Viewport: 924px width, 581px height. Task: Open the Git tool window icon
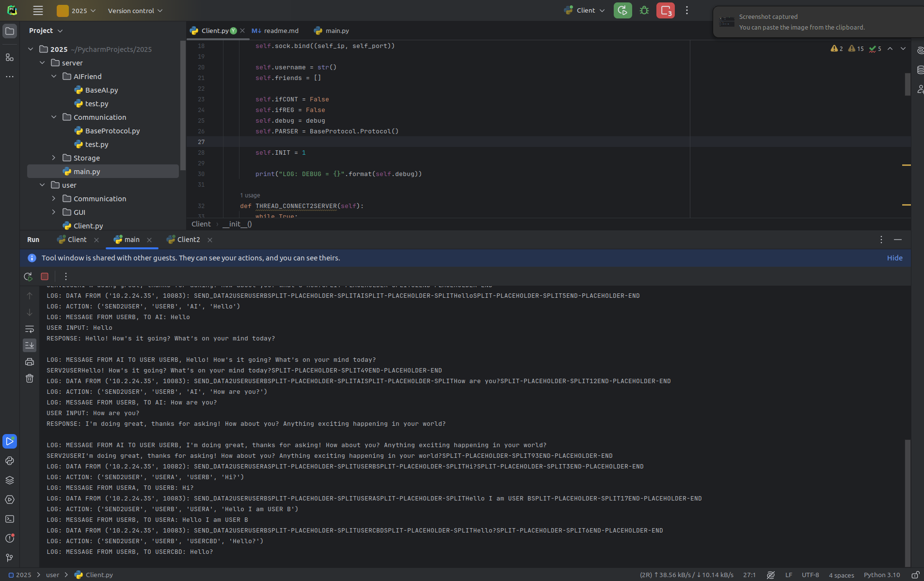pyautogui.click(x=10, y=558)
